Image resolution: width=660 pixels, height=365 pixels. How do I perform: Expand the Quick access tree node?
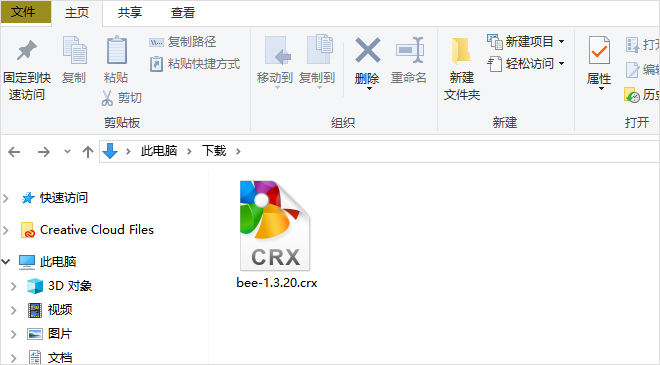click(6, 198)
